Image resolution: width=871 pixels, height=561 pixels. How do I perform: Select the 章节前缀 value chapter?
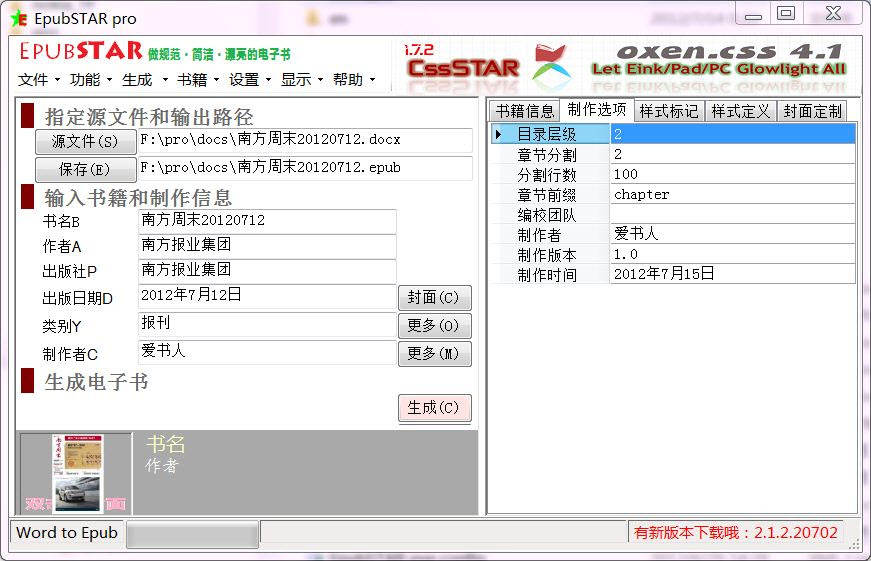click(732, 194)
